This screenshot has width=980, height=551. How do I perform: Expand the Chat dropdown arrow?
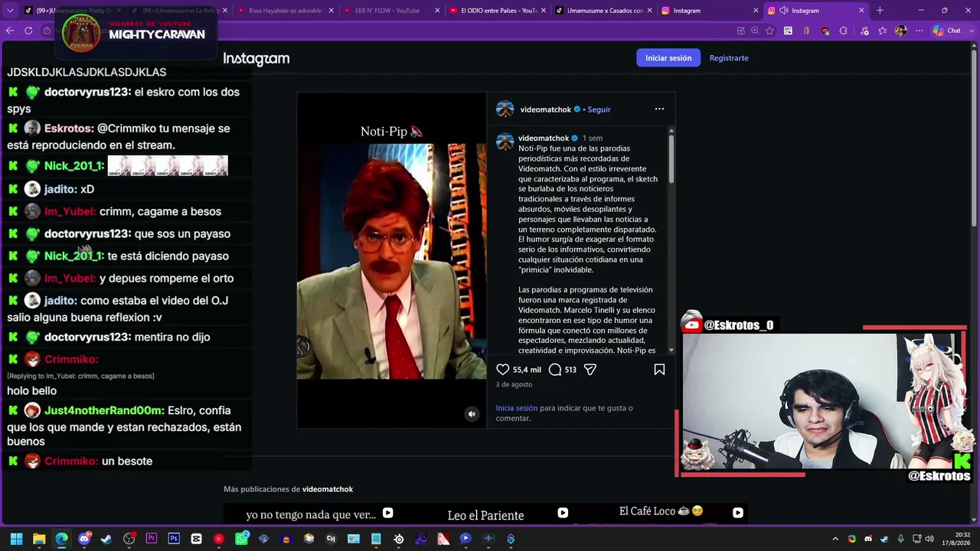coord(971,31)
